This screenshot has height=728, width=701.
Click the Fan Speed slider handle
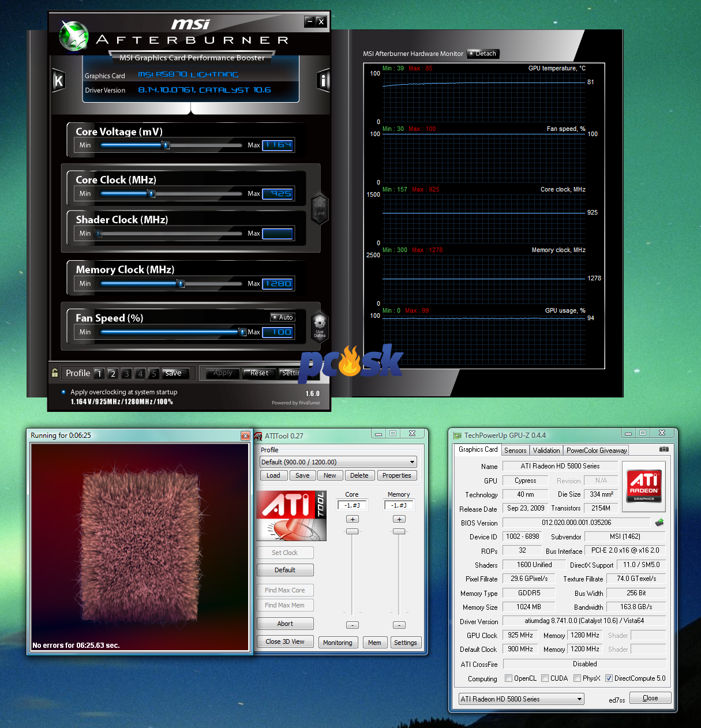click(x=242, y=332)
